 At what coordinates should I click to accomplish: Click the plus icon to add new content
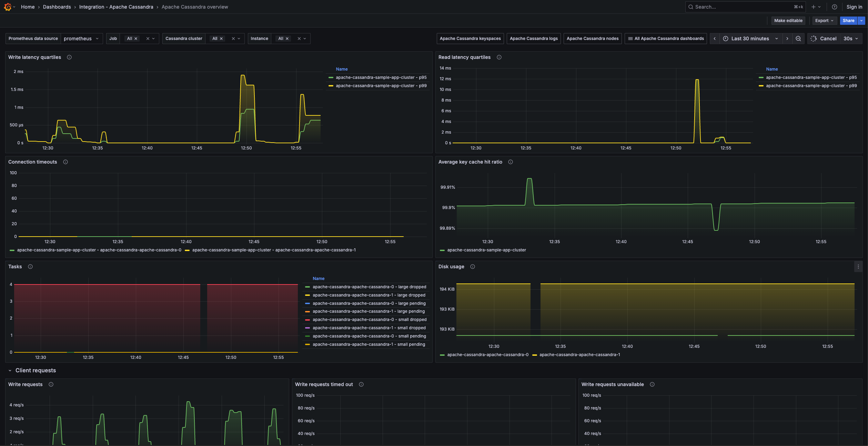point(814,7)
